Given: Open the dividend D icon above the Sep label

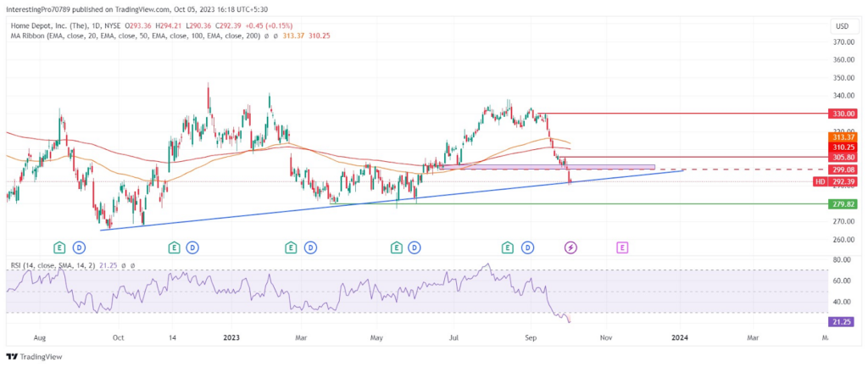Looking at the screenshot, I should [527, 247].
